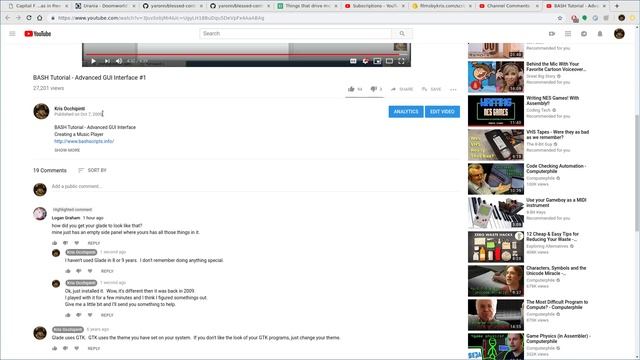This screenshot has width=640, height=360.
Task: Like Logan Graham's comment
Action: pyautogui.click(x=55, y=243)
